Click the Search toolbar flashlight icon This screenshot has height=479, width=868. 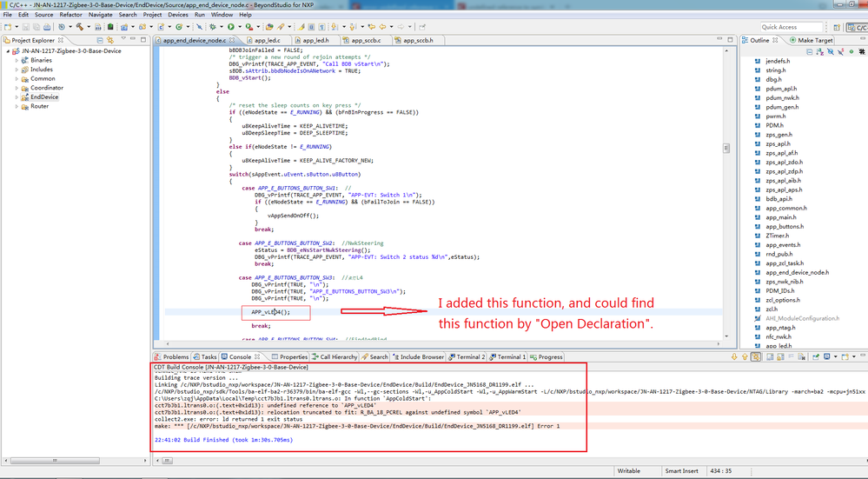[x=282, y=27]
